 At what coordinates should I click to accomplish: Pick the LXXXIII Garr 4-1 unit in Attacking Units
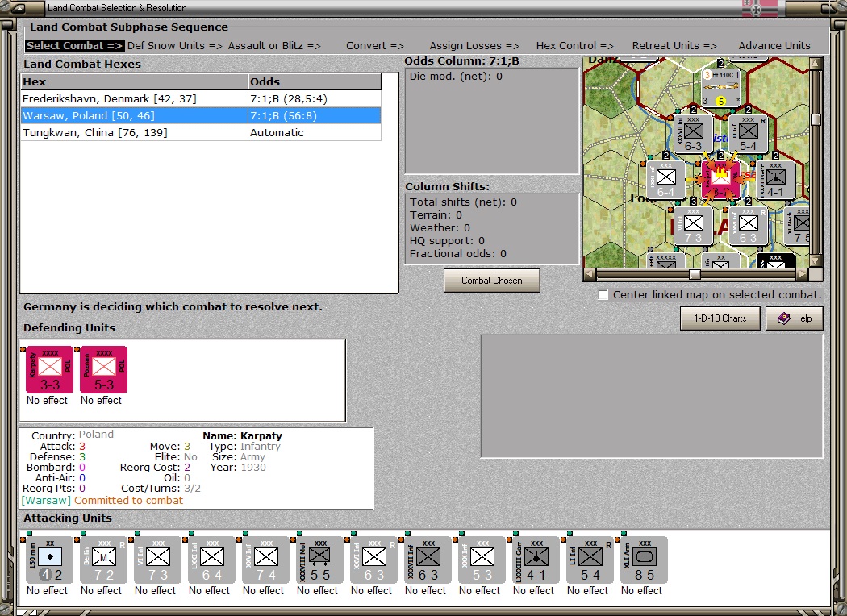536,560
